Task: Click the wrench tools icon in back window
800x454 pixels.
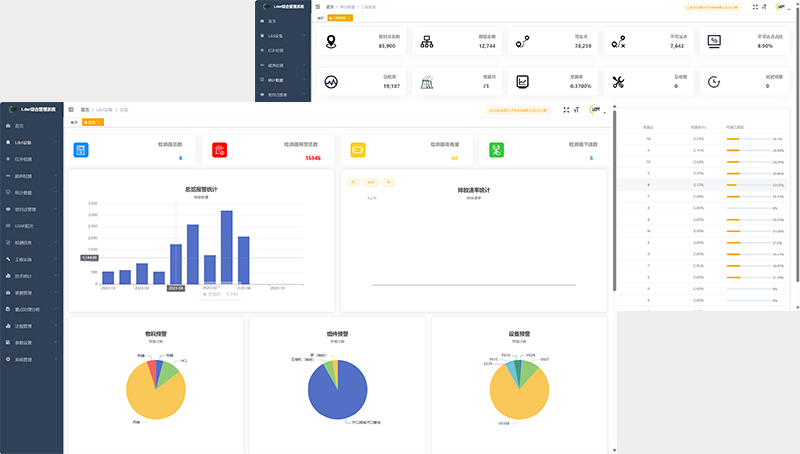Action: (618, 82)
